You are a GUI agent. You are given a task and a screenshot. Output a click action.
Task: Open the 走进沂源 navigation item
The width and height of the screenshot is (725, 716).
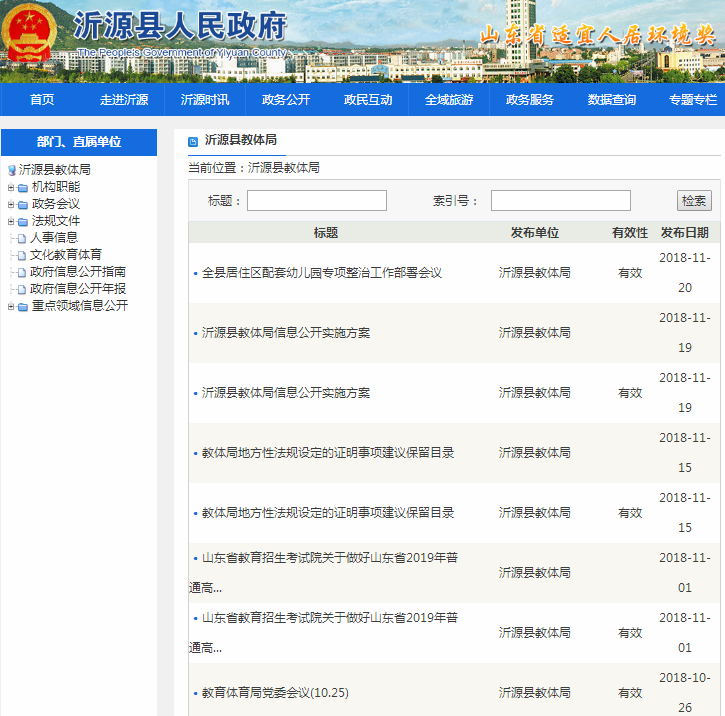tap(124, 99)
